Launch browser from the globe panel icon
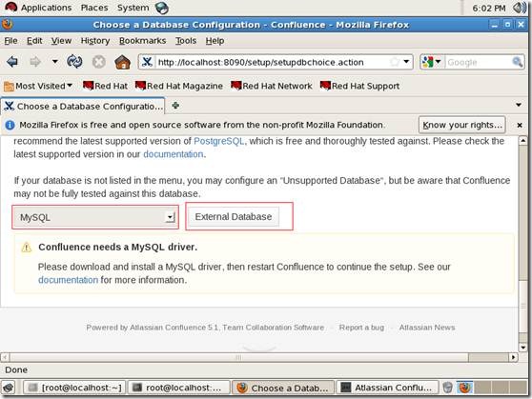The image size is (532, 399). click(x=162, y=8)
